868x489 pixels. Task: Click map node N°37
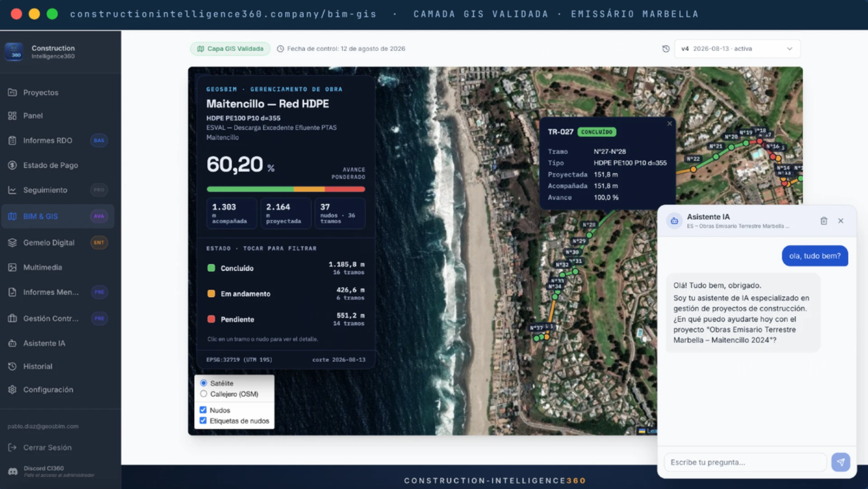tap(537, 338)
